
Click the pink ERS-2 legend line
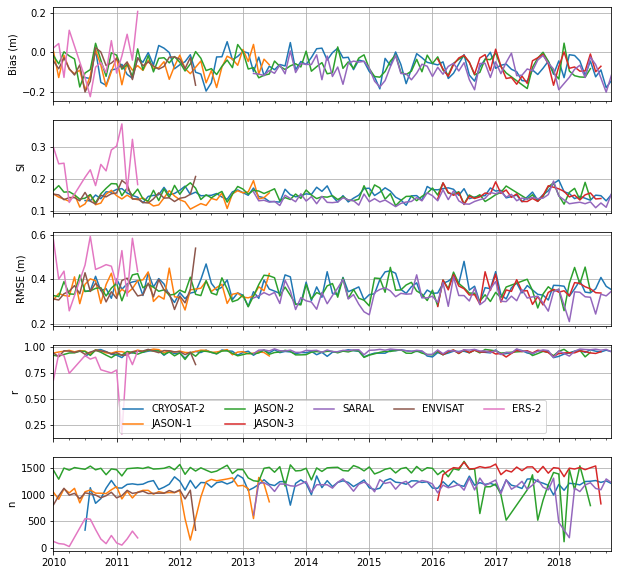493,409
